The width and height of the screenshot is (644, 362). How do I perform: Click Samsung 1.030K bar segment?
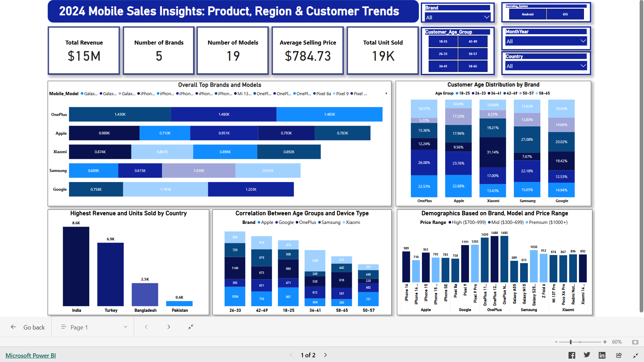pos(199,171)
